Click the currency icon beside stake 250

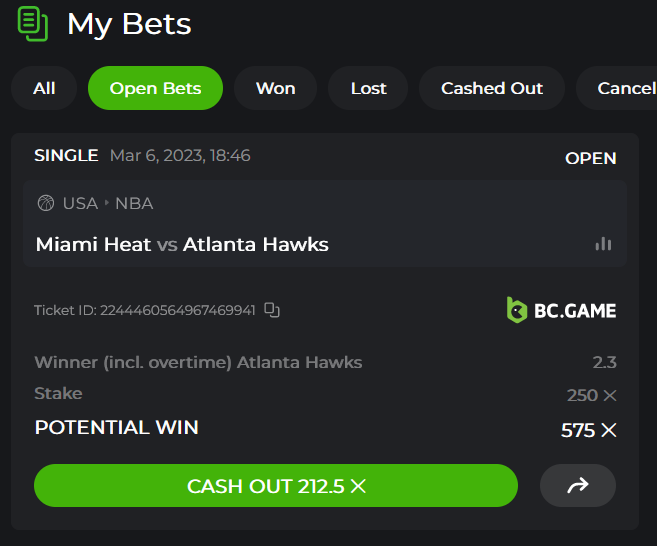pyautogui.click(x=610, y=395)
